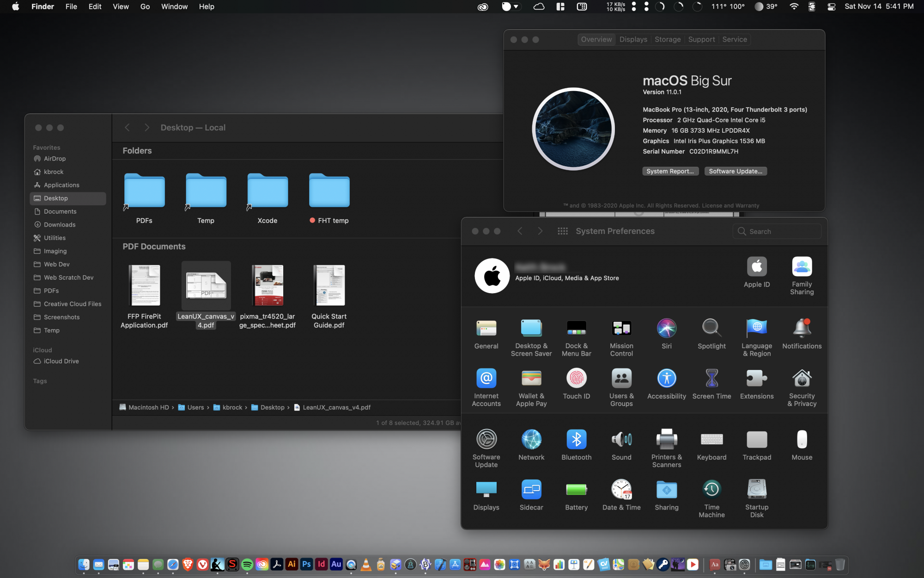Click the Software Update button
Screen dimensions: 924x578
(x=735, y=171)
